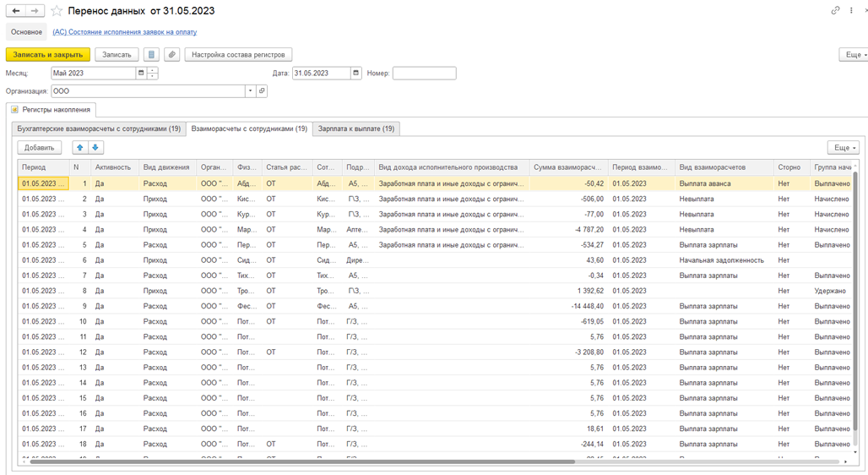Click the Добавить button
This screenshot has height=475, width=868.
40,147
